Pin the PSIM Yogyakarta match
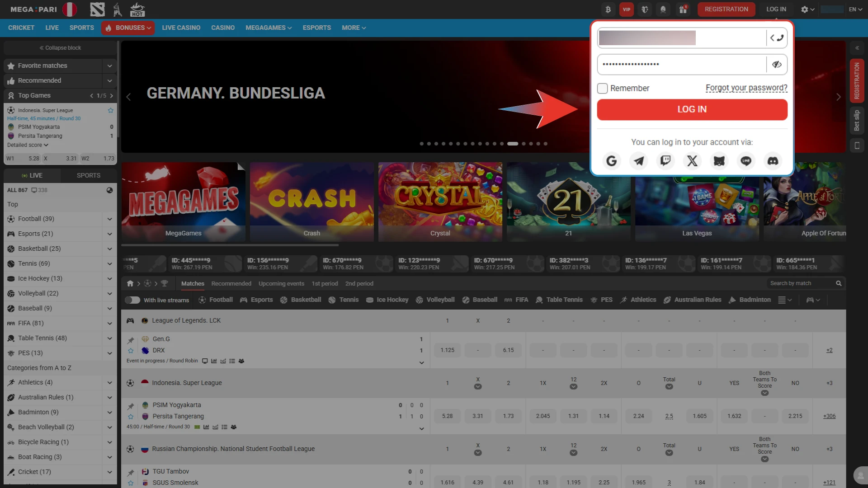 point(131,406)
